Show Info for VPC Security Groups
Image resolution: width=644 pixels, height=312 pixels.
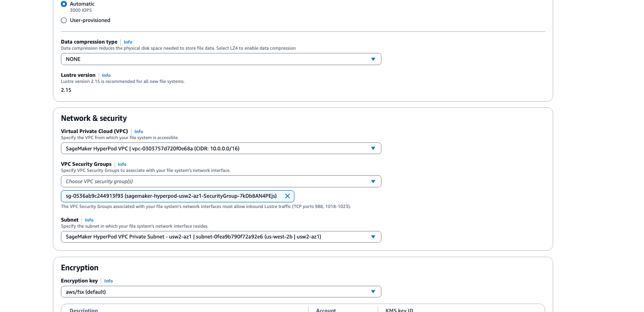coord(122,164)
